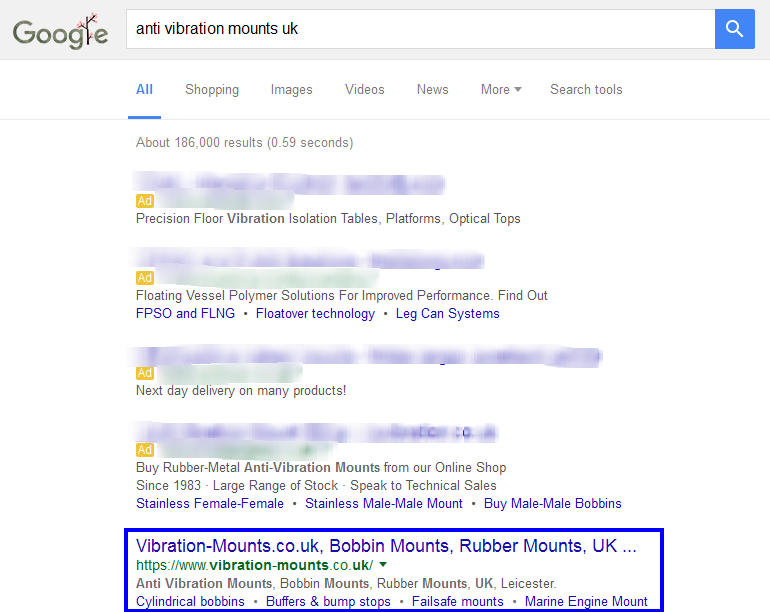Expand the More search options dropdown
This screenshot has height=612, width=770.
point(501,89)
